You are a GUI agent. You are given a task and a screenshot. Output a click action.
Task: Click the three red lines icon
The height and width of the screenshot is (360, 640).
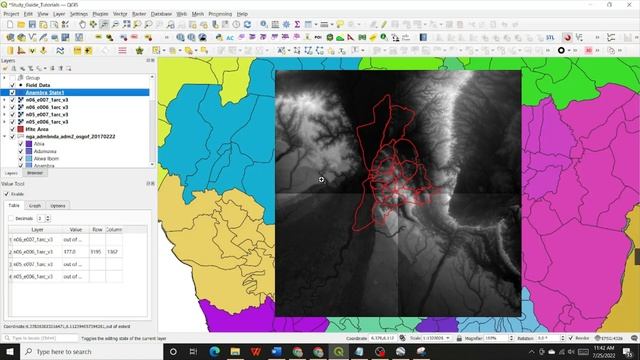pos(122,51)
